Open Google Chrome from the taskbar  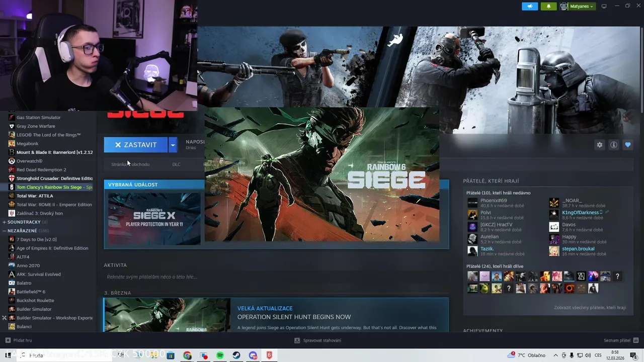pyautogui.click(x=187, y=355)
